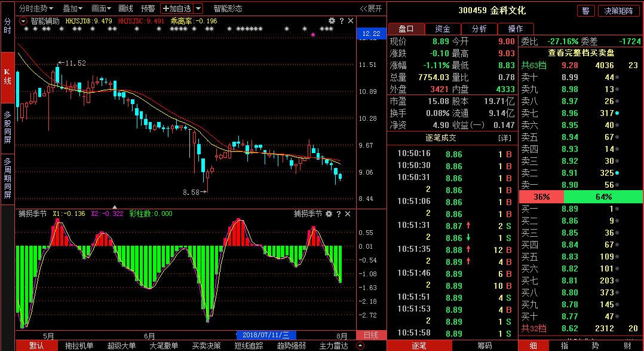Close the 捕捞季节 sub-chart
The image size is (644, 351).
[348, 213]
